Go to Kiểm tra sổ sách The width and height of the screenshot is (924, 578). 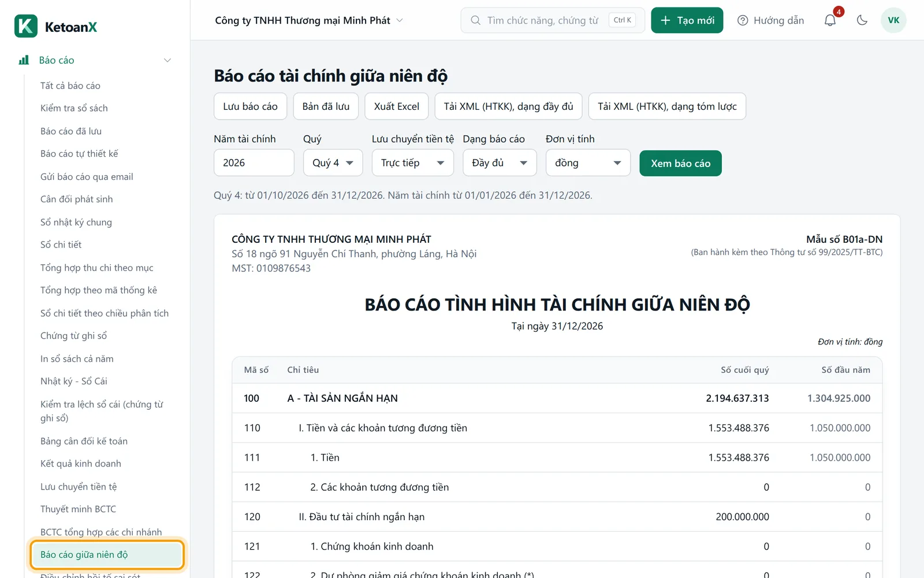(x=74, y=108)
